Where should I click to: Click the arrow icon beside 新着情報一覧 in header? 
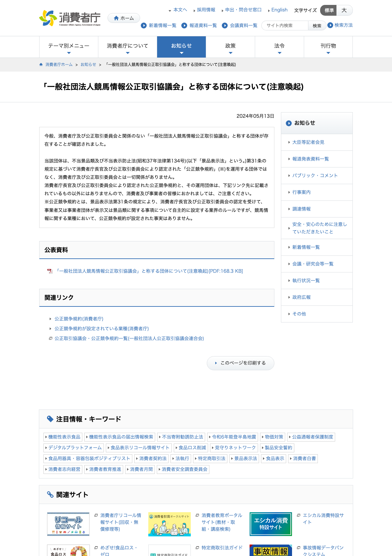(x=144, y=26)
